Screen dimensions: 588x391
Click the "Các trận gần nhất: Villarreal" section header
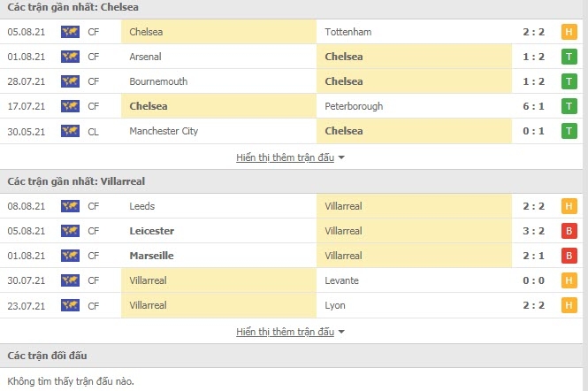coord(76,181)
